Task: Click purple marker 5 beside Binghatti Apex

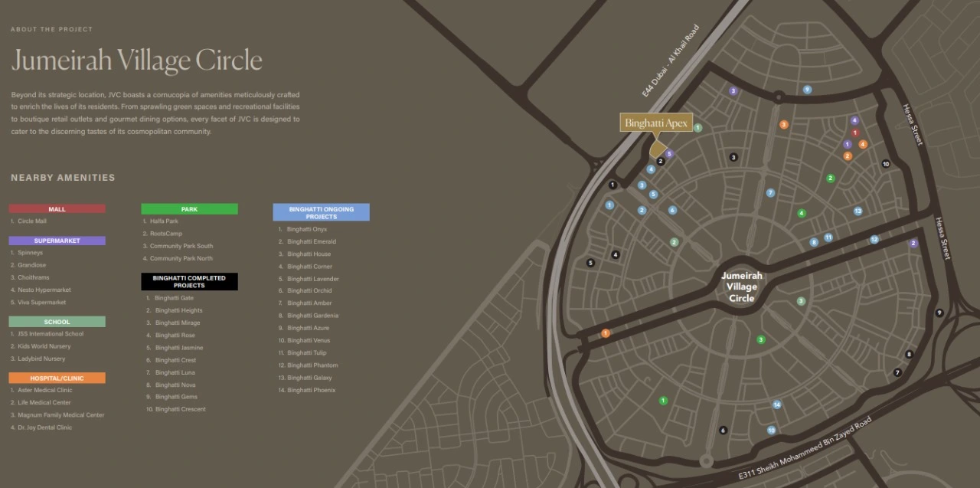Action: 668,154
